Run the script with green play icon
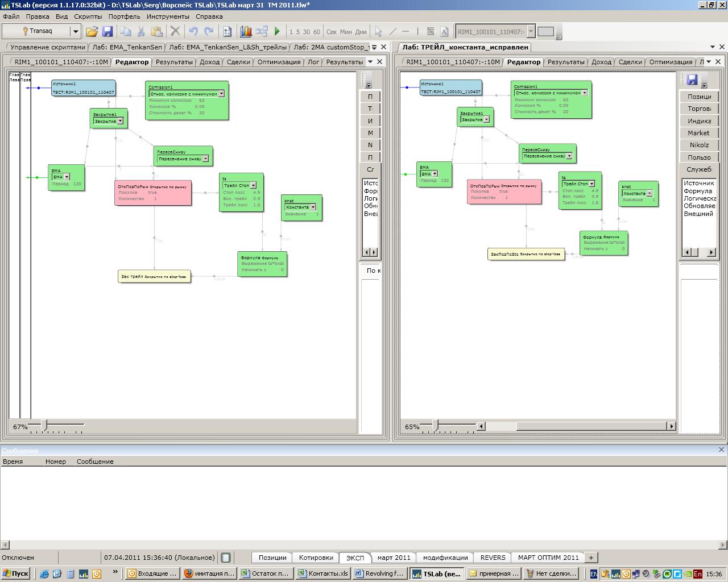728x582 pixels. (x=277, y=32)
